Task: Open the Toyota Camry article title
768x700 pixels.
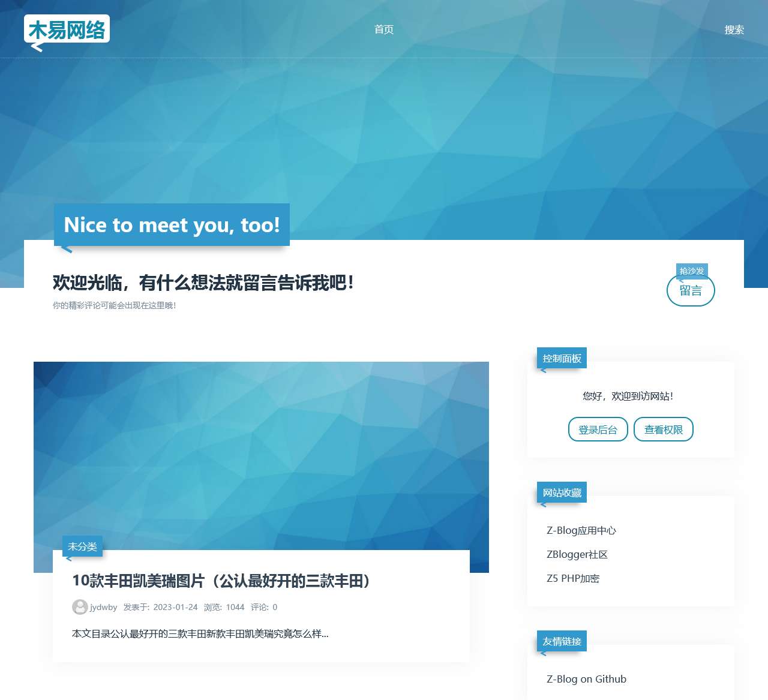Action: (222, 581)
